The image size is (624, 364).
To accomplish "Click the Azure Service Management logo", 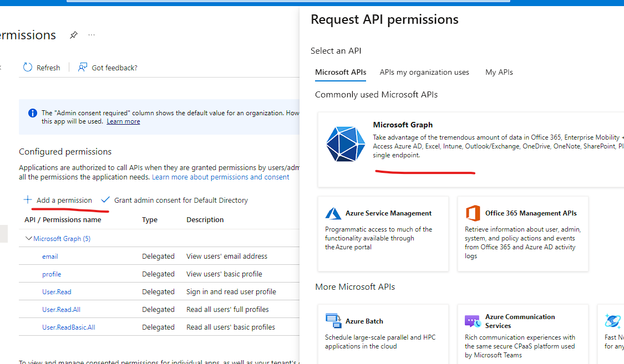I will click(x=333, y=213).
